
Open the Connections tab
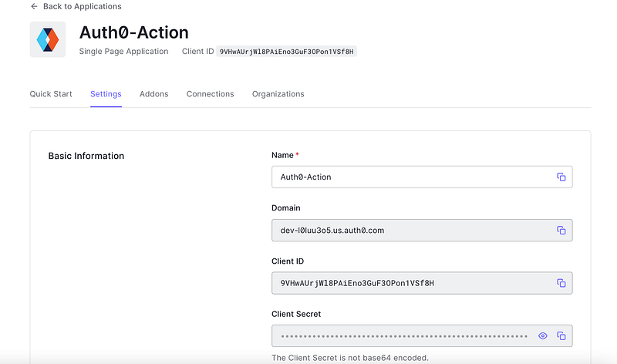coord(210,94)
